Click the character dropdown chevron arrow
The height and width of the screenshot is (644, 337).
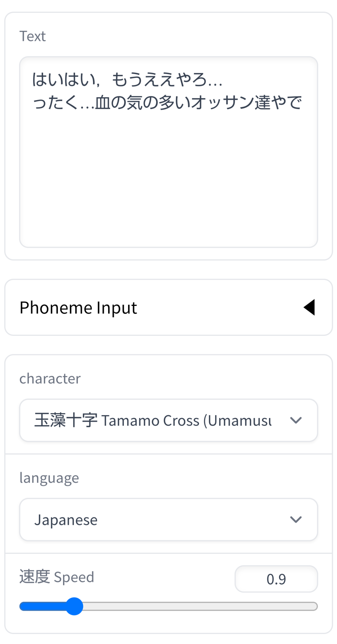point(295,420)
